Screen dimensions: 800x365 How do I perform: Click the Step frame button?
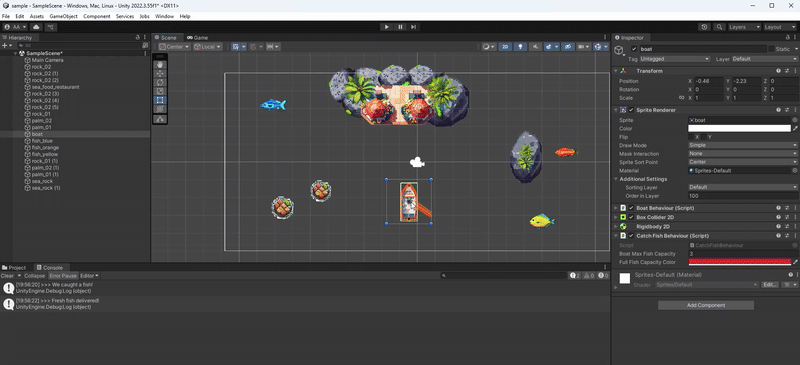pos(414,27)
